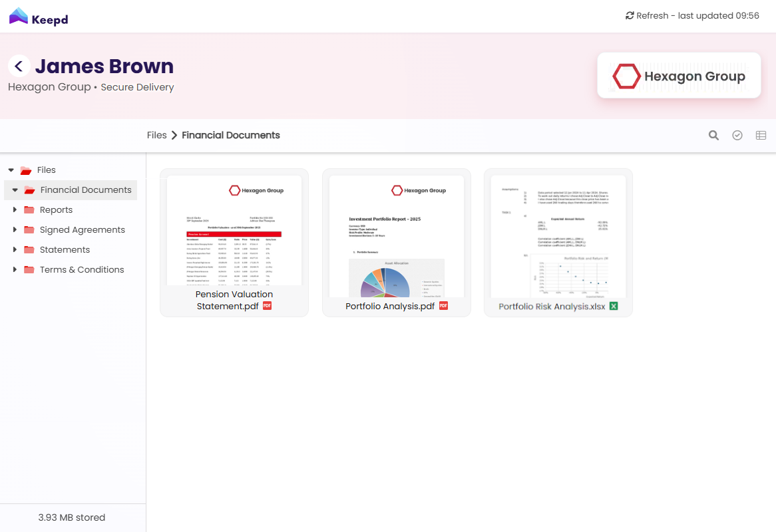Select the Statements folder in sidebar
Viewport: 776px width, 532px height.
pos(65,250)
